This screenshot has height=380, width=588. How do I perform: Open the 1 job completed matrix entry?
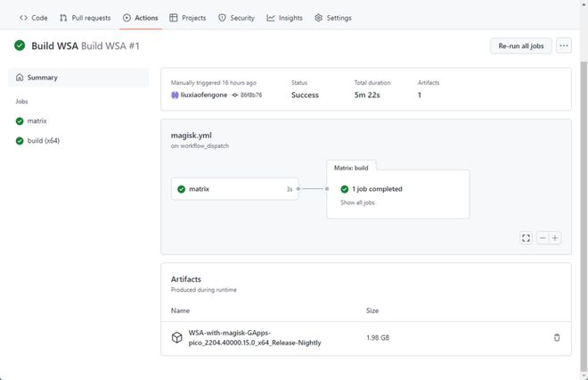[376, 189]
